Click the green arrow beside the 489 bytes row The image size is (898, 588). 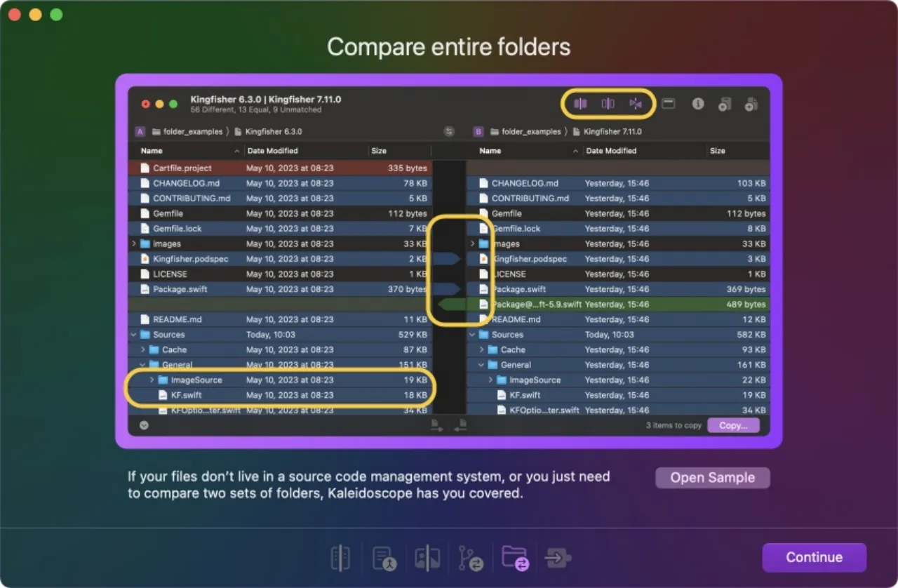452,305
